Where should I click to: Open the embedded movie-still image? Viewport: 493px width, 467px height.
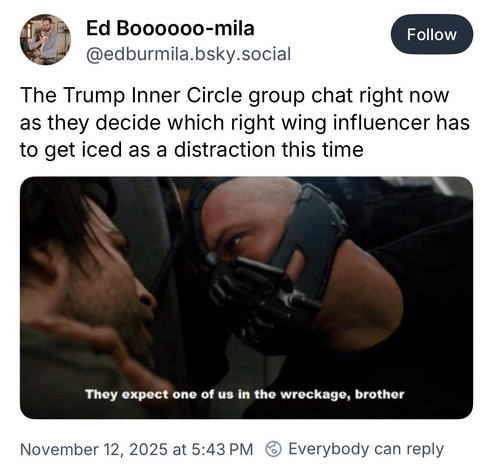coord(246,298)
